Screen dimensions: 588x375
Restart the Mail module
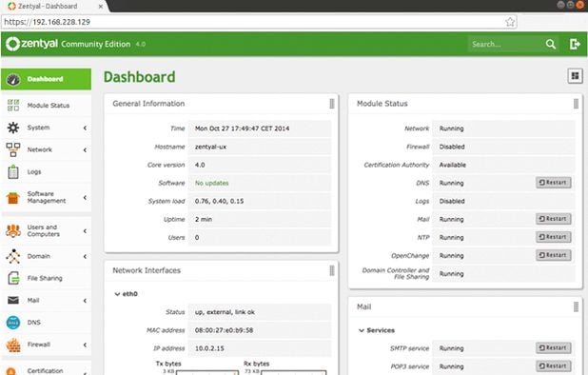[x=554, y=219]
